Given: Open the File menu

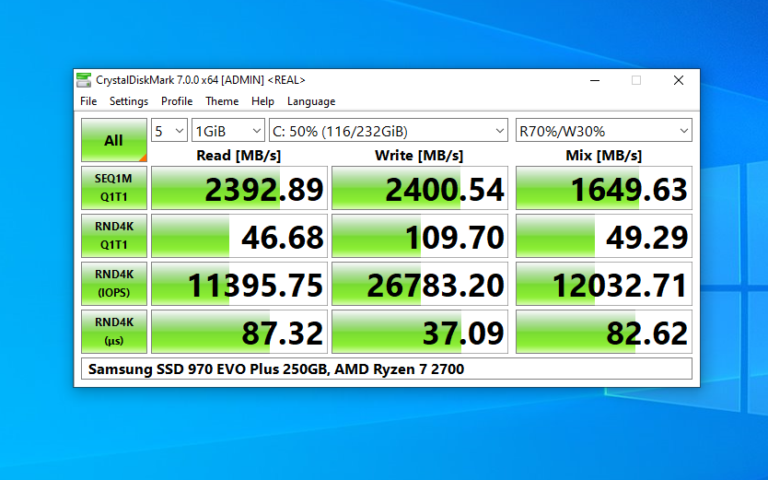Looking at the screenshot, I should coord(89,101).
